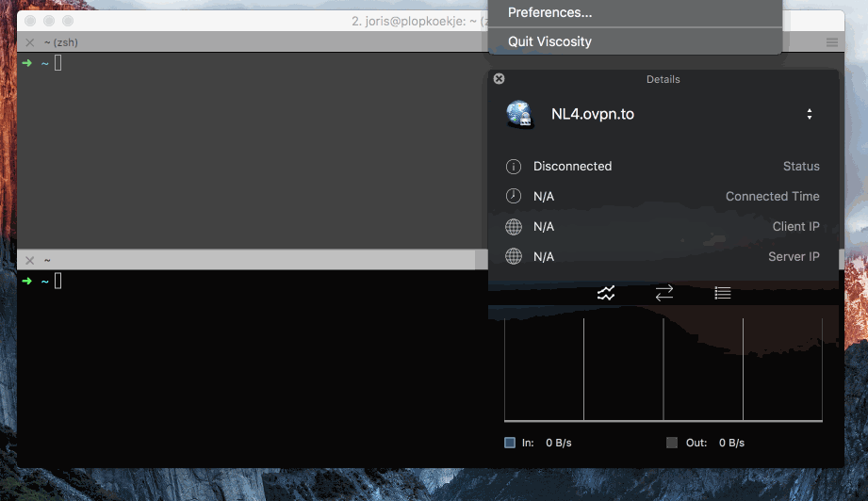Screen dimensions: 868x501
Task: Click the clock icon beside Connected Time
Action: point(513,196)
